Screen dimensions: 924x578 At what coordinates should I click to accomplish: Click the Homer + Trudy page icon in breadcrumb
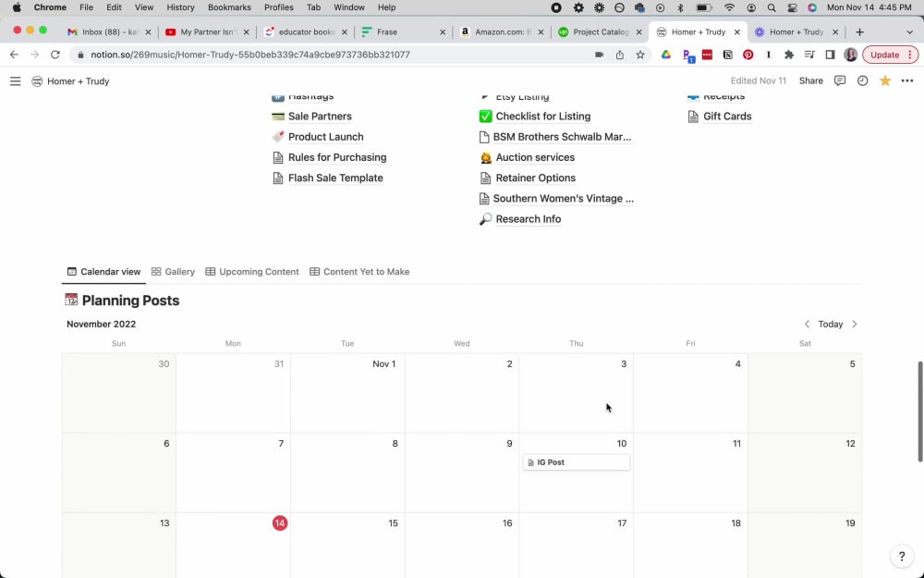click(x=37, y=81)
